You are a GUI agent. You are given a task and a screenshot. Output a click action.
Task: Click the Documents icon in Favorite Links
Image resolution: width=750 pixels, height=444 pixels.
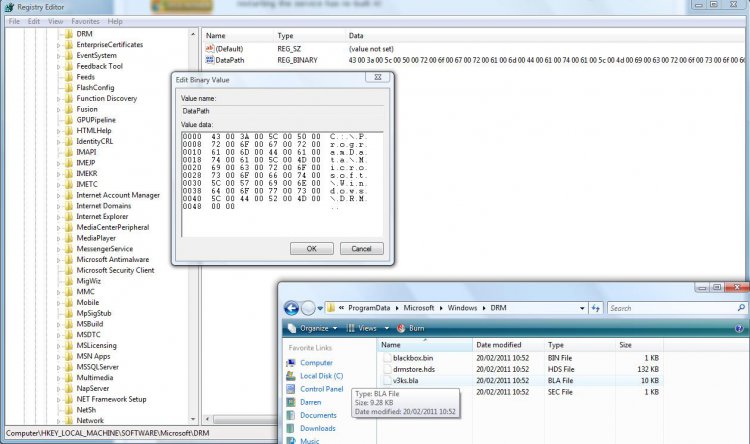click(291, 415)
